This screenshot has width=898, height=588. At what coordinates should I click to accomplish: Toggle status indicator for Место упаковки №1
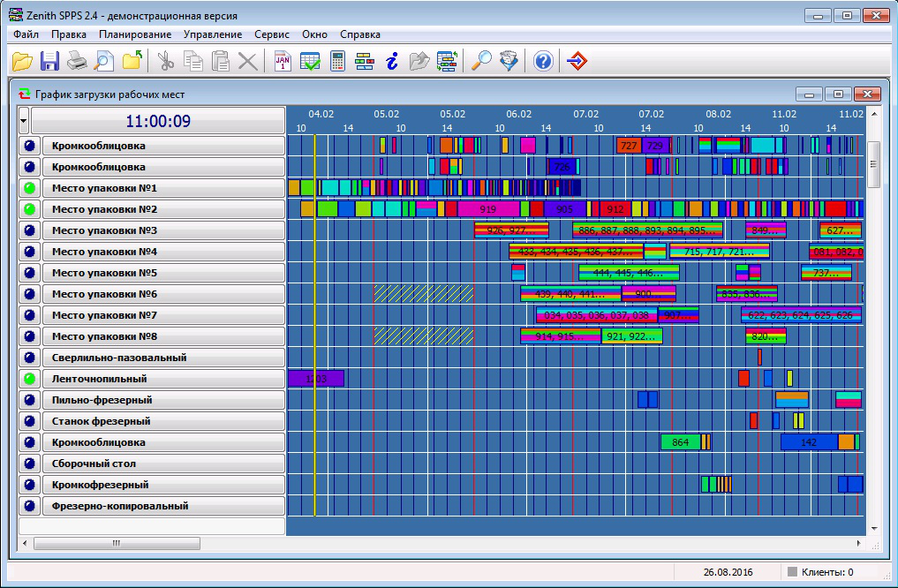29,188
